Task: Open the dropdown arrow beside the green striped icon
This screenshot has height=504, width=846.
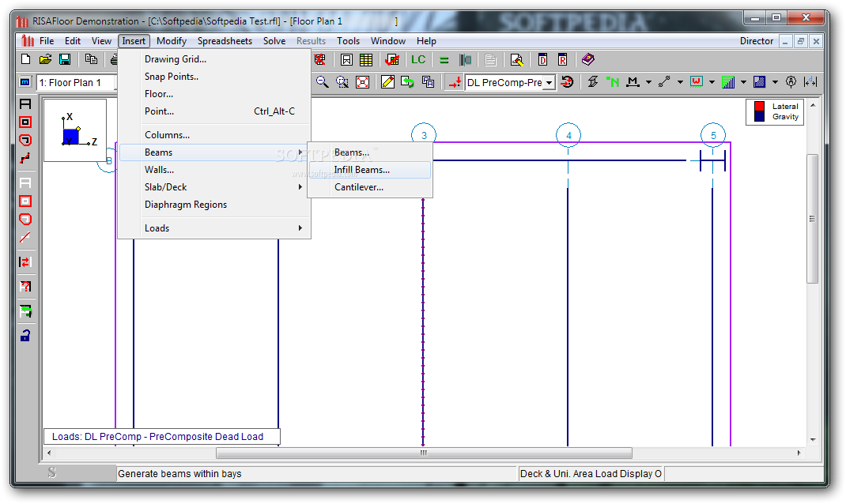Action: click(743, 82)
